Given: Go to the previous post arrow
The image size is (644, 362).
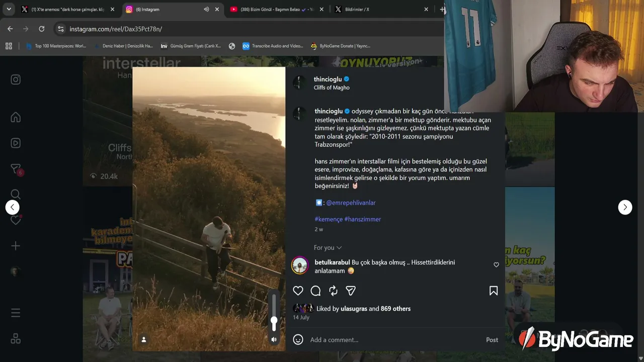Looking at the screenshot, I should [13, 207].
